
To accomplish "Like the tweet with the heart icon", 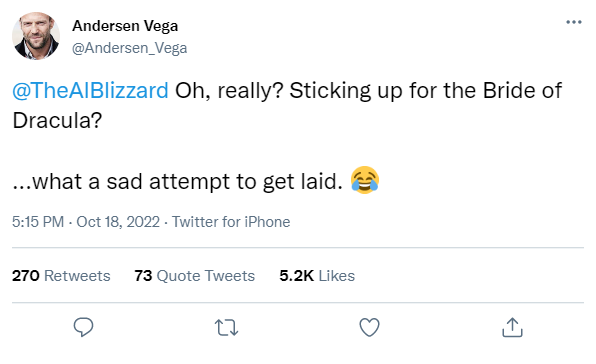I will pyautogui.click(x=369, y=327).
